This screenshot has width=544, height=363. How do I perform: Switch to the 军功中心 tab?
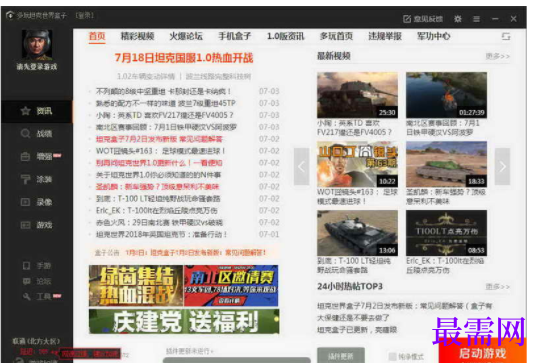(x=434, y=36)
